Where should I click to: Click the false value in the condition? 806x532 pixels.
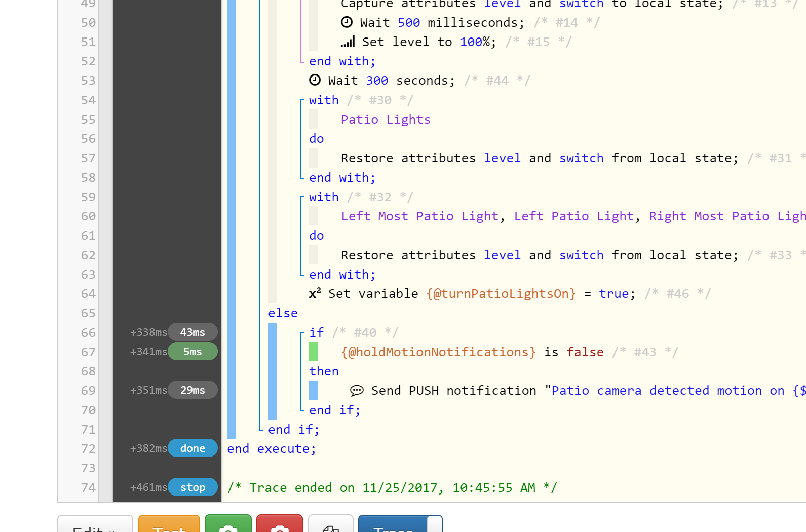pyautogui.click(x=585, y=352)
